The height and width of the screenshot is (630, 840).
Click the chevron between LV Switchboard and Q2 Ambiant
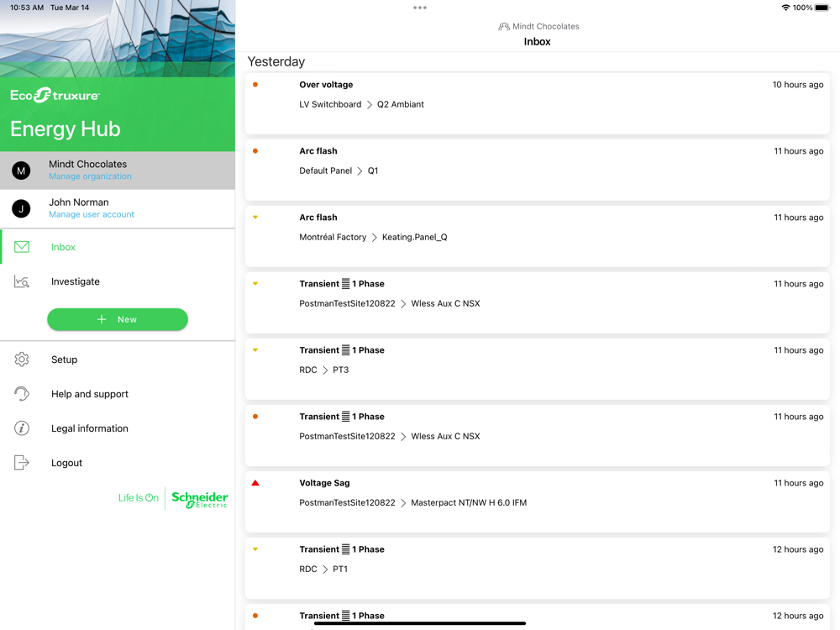pos(369,104)
